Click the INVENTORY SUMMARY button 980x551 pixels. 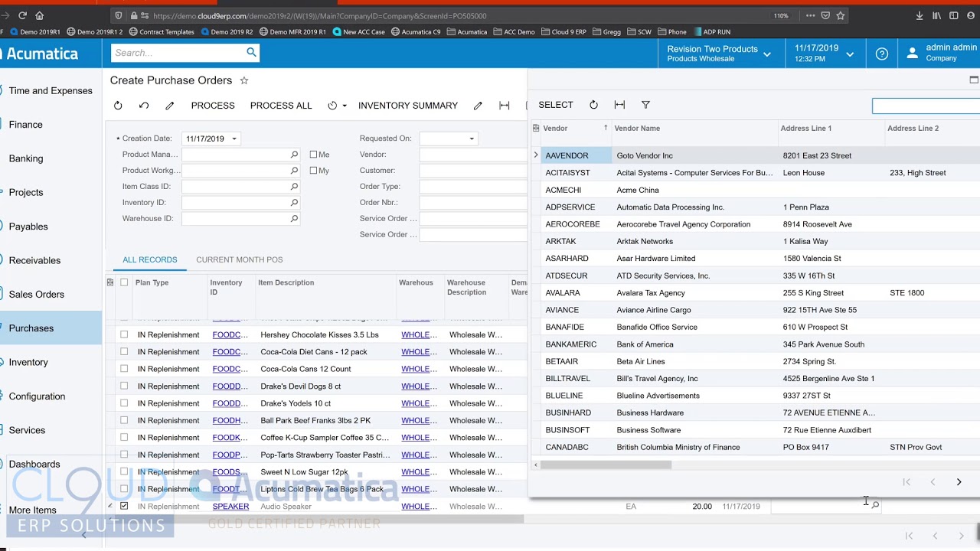[408, 106]
